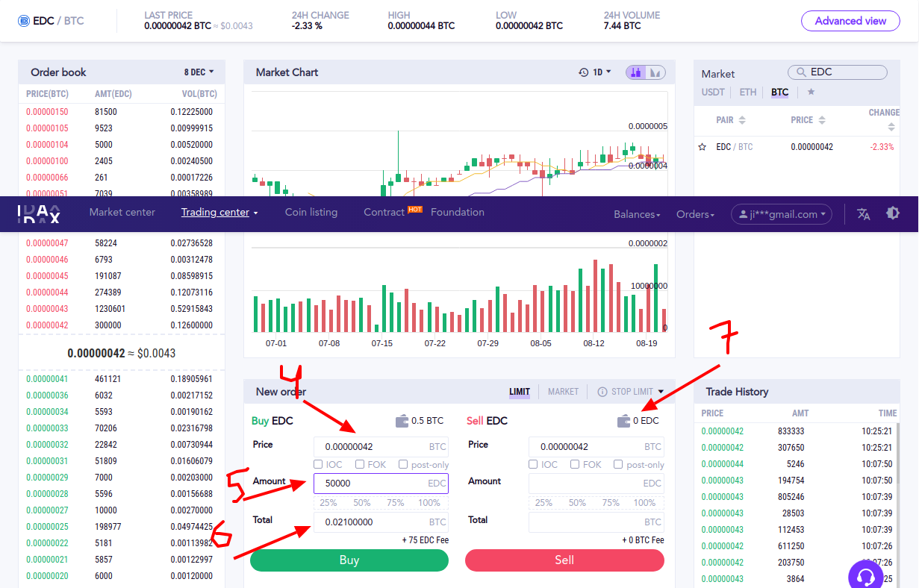Click the Advanced view button
This screenshot has height=588, width=919.
click(x=850, y=21)
